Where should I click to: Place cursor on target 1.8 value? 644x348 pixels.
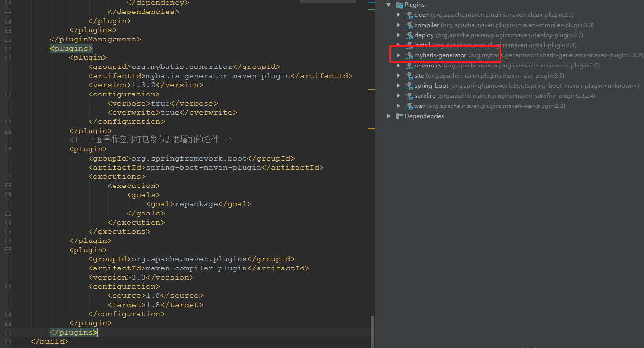[x=153, y=305]
